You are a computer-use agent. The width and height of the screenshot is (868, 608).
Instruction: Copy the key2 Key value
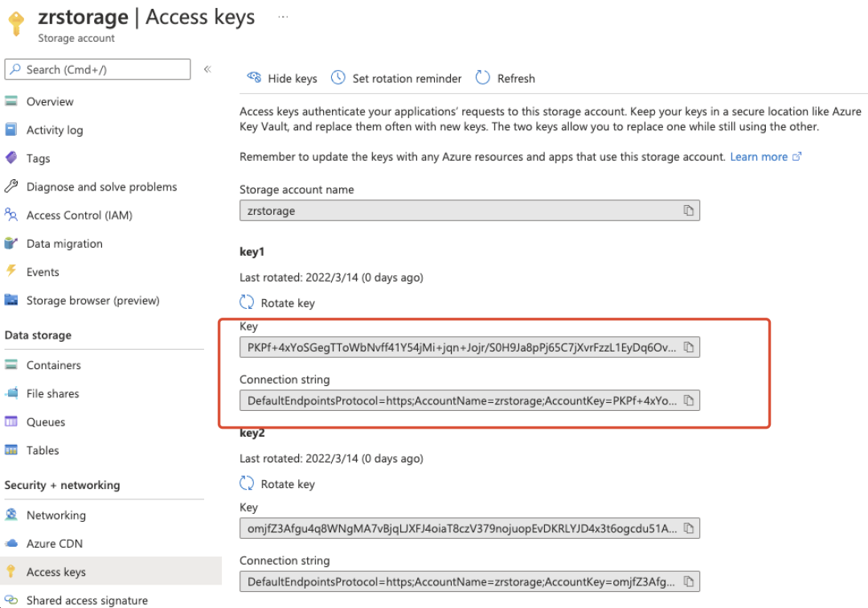point(688,528)
